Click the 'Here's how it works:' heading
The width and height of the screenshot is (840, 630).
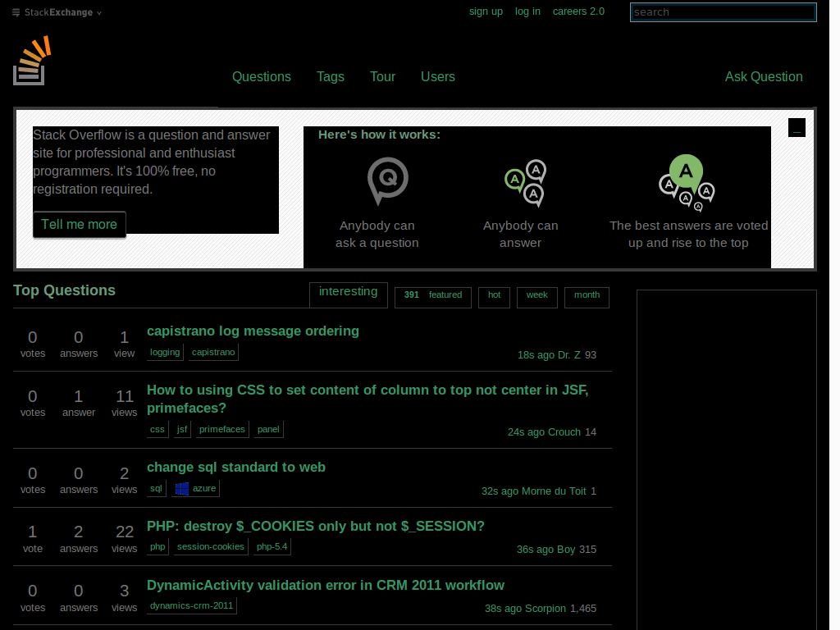[x=379, y=135]
